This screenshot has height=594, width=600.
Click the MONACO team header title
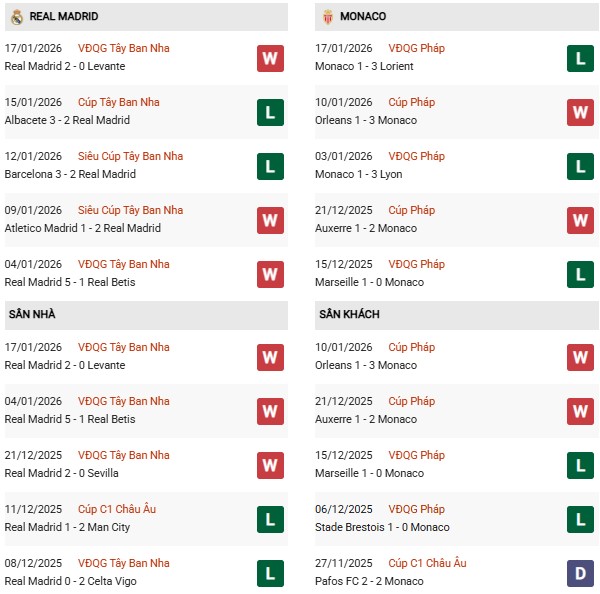click(363, 17)
